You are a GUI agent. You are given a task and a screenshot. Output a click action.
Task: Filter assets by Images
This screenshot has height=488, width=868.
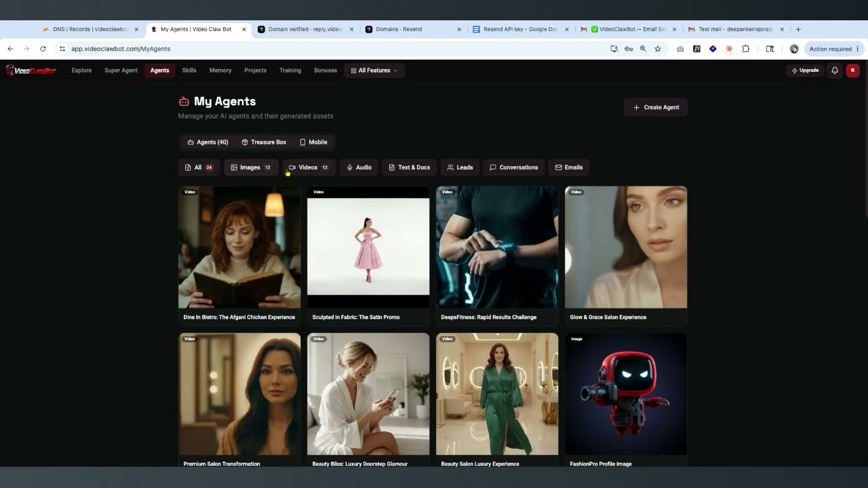pos(251,167)
